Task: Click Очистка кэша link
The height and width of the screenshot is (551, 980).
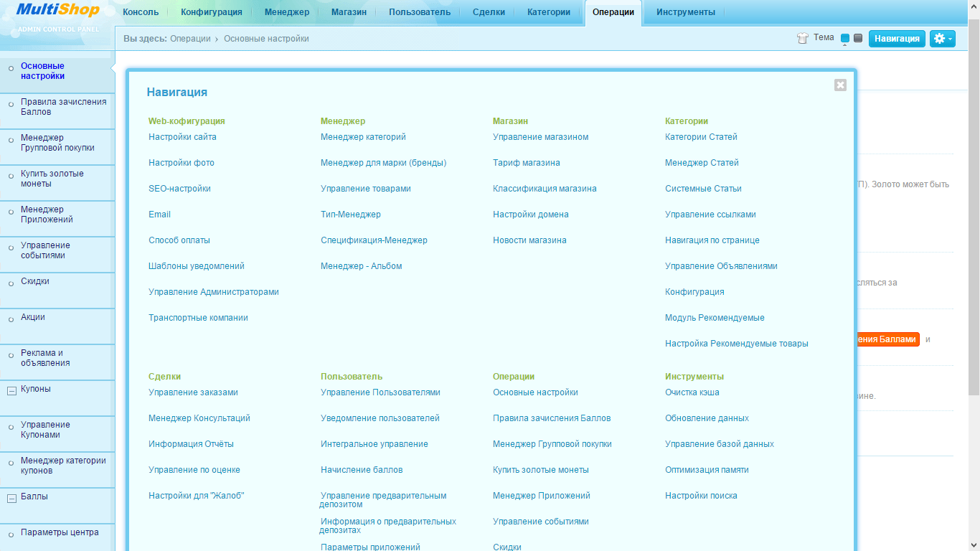Action: point(692,392)
